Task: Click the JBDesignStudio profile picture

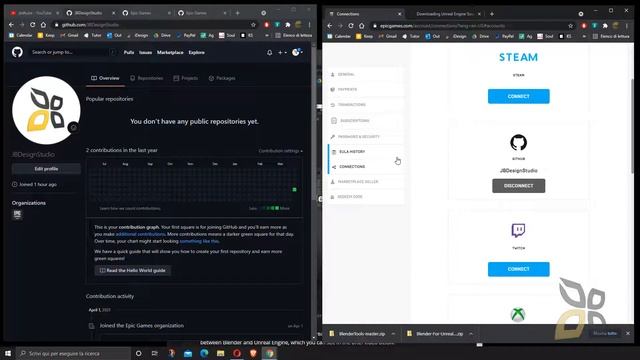Action: click(x=46, y=110)
